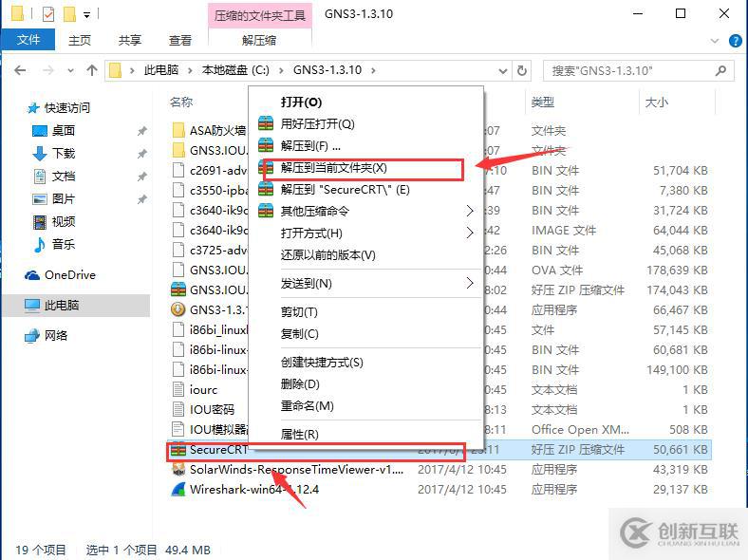Open the View (查看) ribbon tab
748x560 pixels.
point(179,40)
